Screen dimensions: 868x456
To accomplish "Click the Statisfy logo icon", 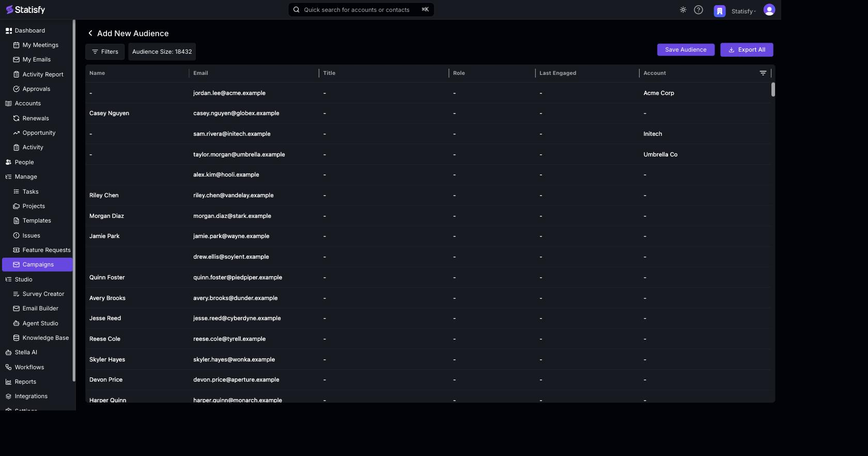I will (9, 10).
